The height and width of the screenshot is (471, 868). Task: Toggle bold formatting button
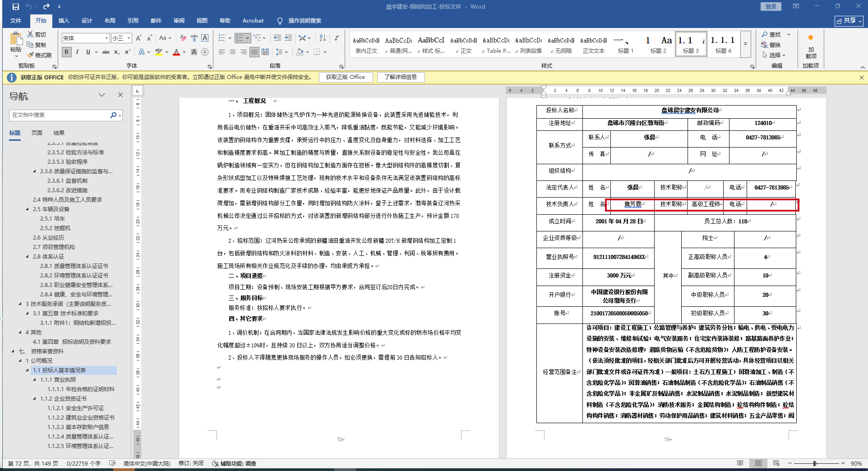[66, 52]
